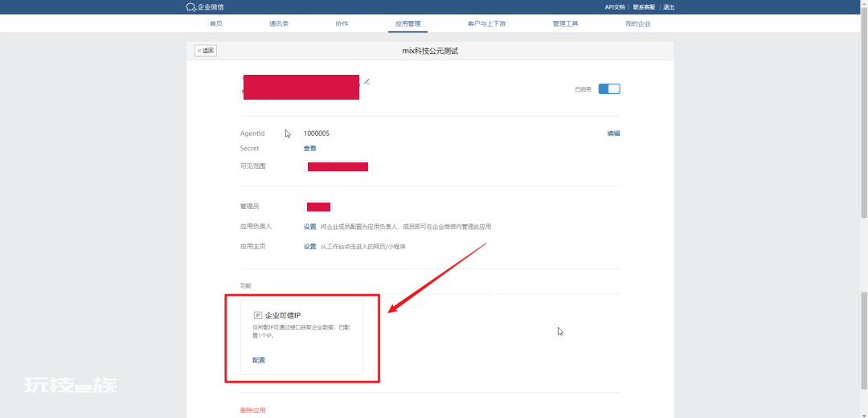This screenshot has height=418, width=868.
Task: Open the 管理工具 tab
Action: (x=565, y=24)
